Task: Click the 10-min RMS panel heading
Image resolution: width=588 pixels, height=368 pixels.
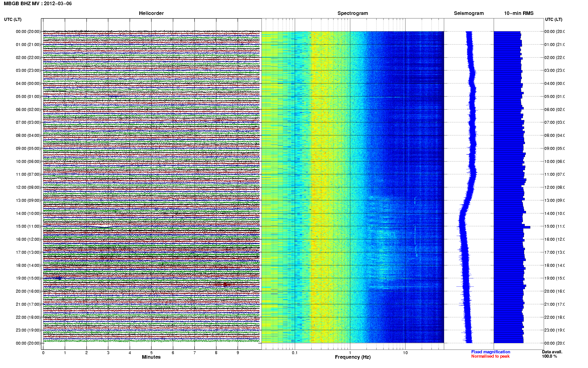Action: pyautogui.click(x=519, y=13)
